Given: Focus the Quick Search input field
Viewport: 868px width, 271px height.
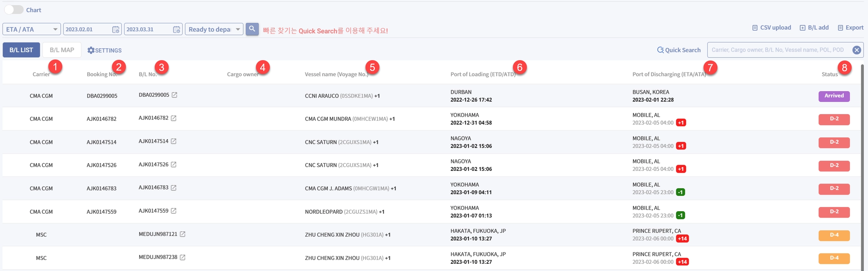Looking at the screenshot, I should [778, 50].
